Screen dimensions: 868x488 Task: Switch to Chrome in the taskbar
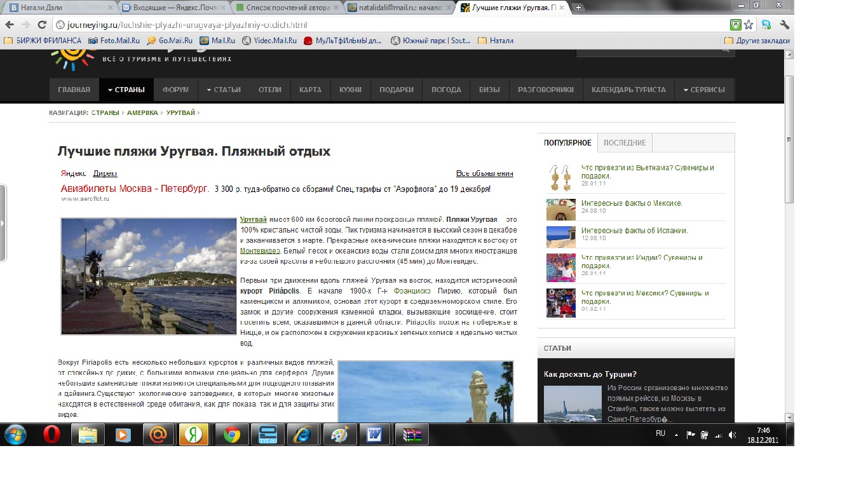coord(231,435)
